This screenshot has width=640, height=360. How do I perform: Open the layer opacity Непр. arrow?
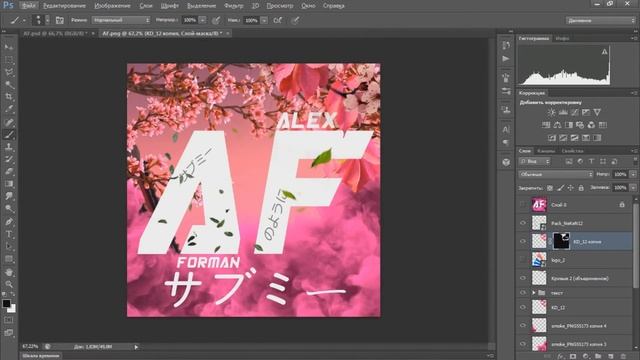tap(633, 174)
